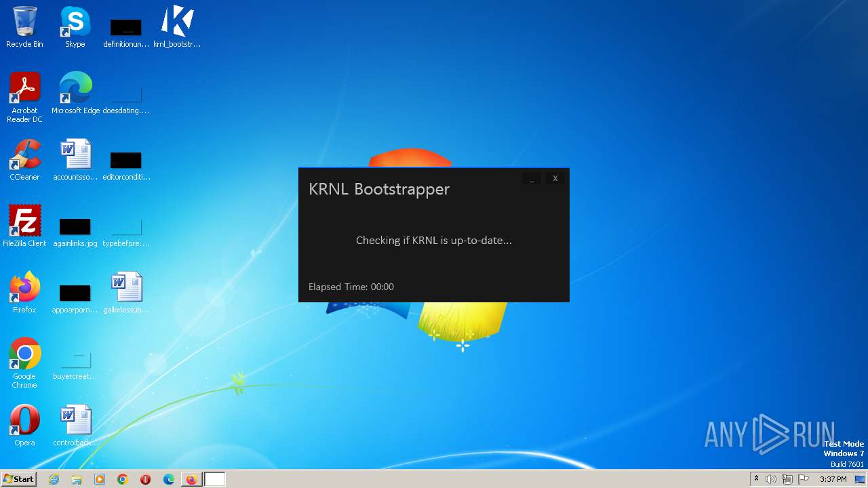
Task: Click Edge icon in the taskbar
Action: [169, 479]
